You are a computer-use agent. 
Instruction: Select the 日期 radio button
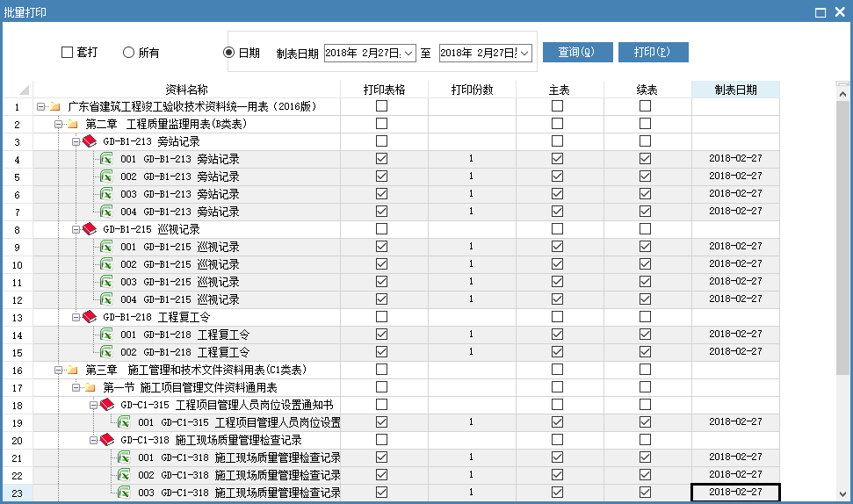coord(228,52)
